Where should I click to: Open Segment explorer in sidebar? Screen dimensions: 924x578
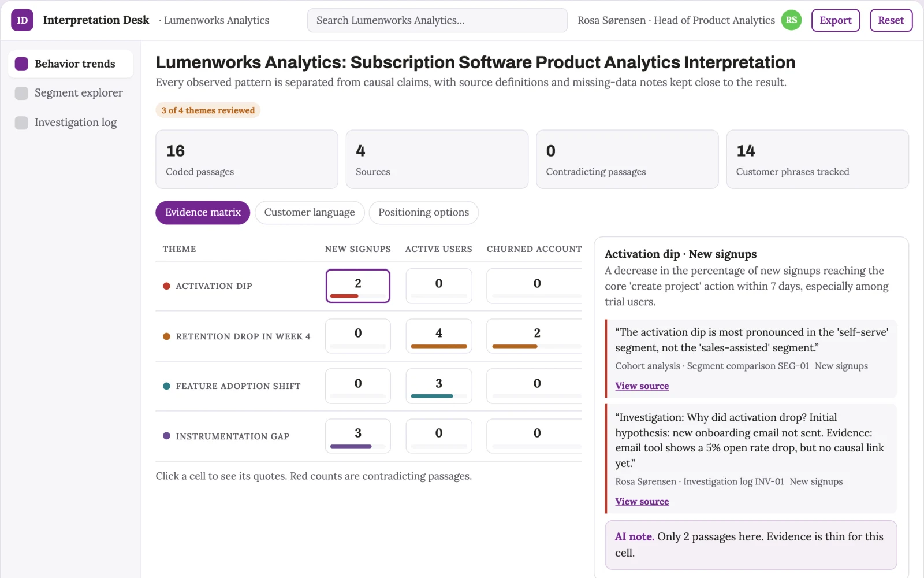(70, 93)
